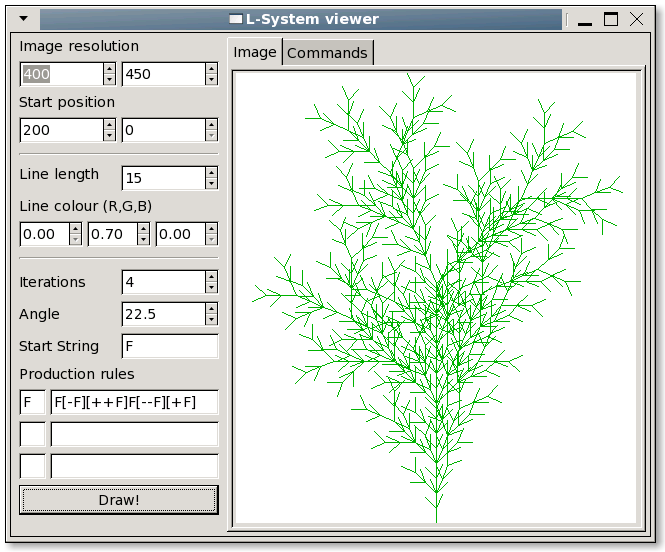Decrease image height 450 with down arrow
The width and height of the screenshot is (665, 552).
pyautogui.click(x=211, y=79)
